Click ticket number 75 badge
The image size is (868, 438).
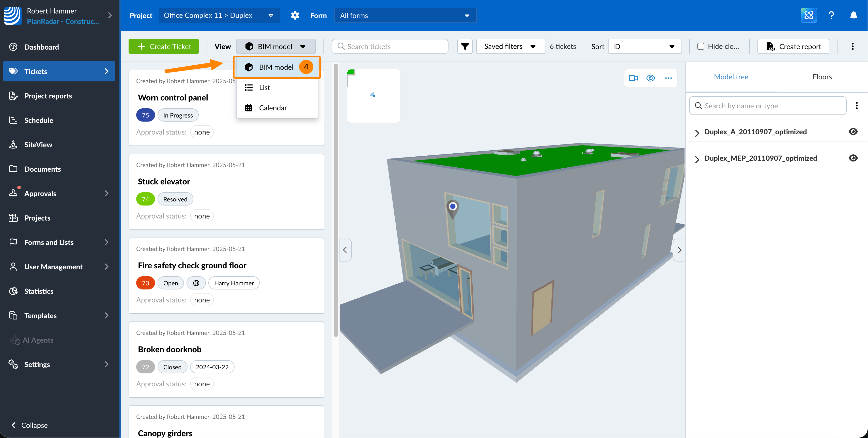click(x=145, y=115)
